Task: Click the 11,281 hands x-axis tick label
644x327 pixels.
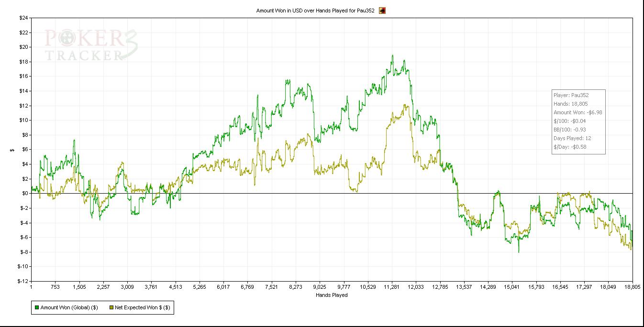Action: (391, 287)
